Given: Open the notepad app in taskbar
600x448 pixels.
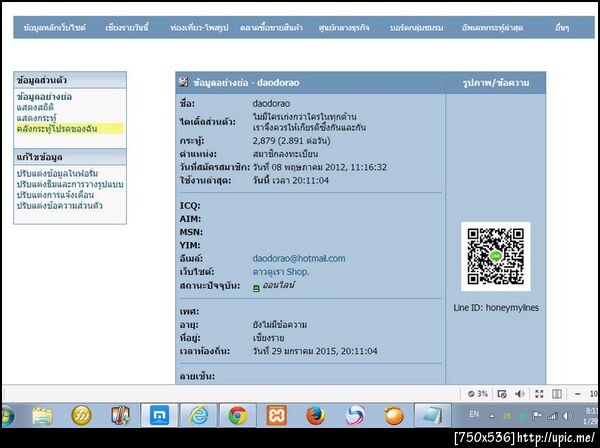Looking at the screenshot, I should click(432, 415).
